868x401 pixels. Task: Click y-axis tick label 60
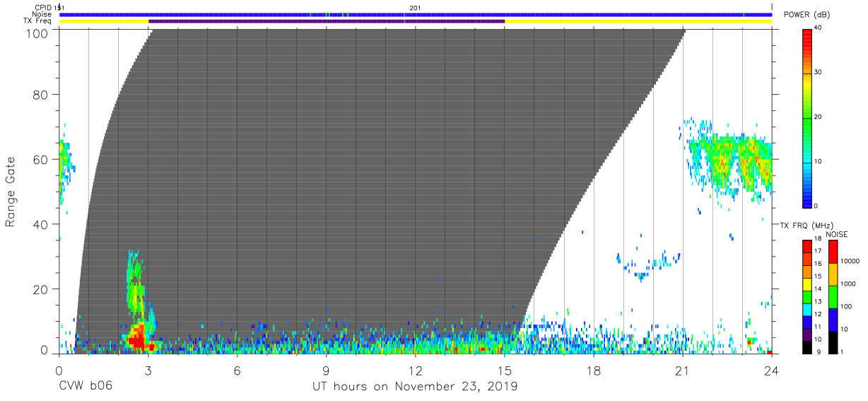click(42, 159)
